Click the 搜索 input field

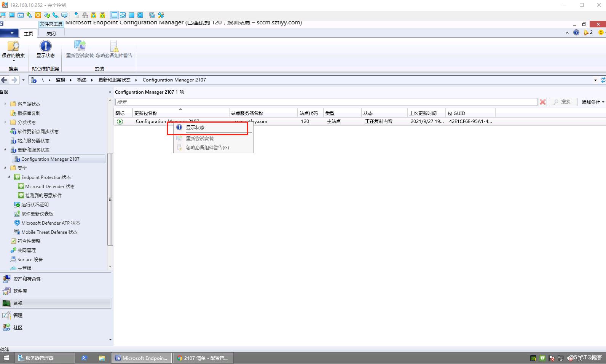(x=326, y=102)
